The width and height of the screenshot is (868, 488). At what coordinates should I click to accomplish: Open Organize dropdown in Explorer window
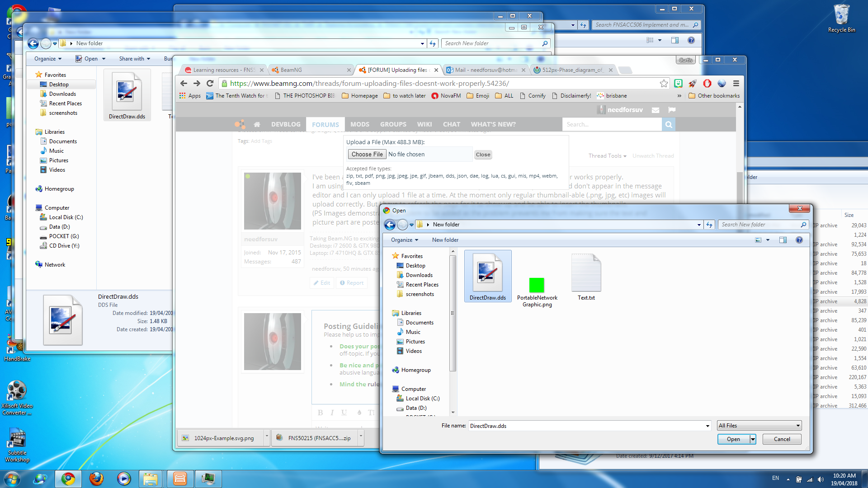tap(48, 59)
